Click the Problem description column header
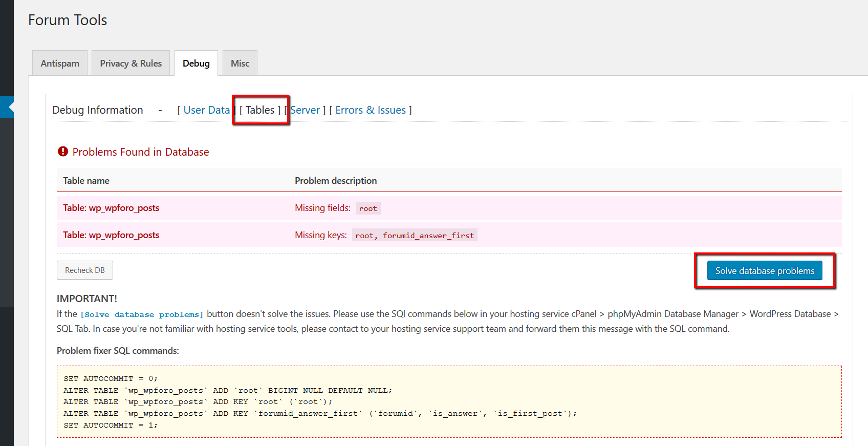This screenshot has width=868, height=446. [335, 181]
